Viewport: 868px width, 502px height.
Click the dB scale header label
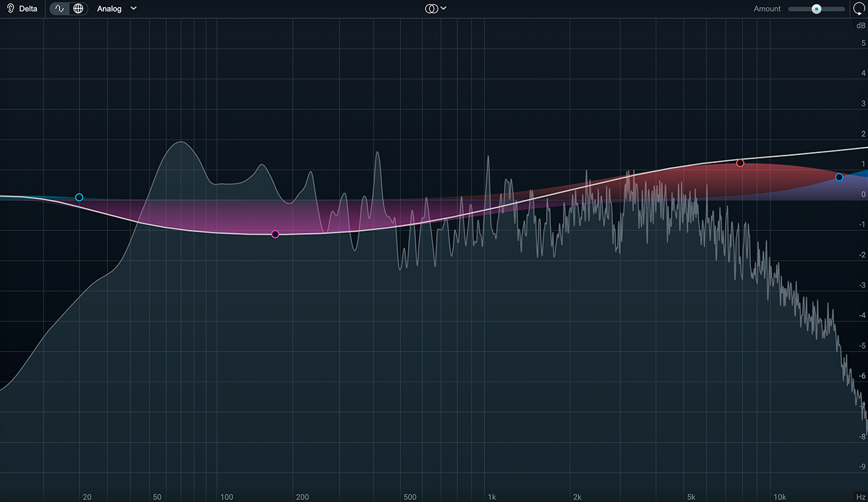(x=860, y=26)
